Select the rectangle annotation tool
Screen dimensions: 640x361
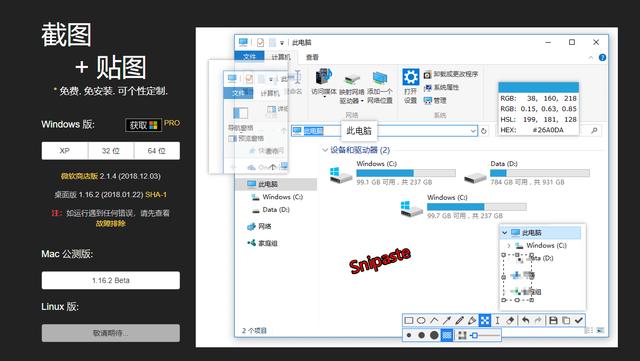(x=409, y=321)
